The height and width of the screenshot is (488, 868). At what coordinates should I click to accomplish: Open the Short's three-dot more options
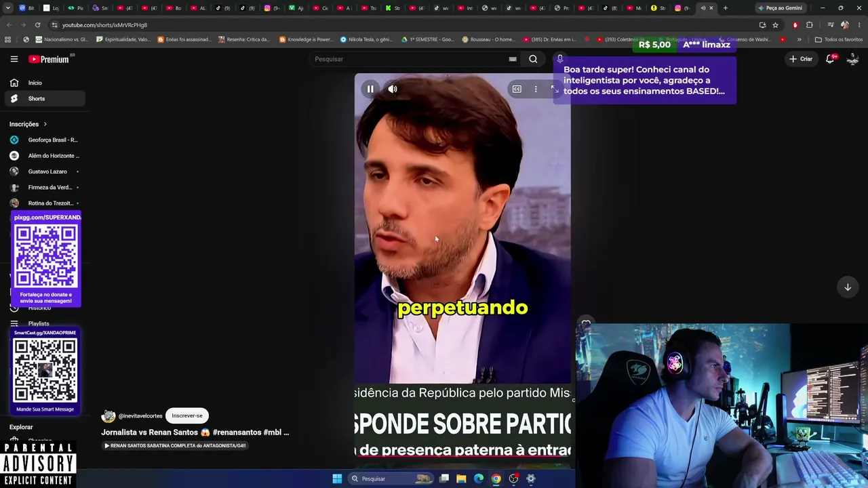536,89
